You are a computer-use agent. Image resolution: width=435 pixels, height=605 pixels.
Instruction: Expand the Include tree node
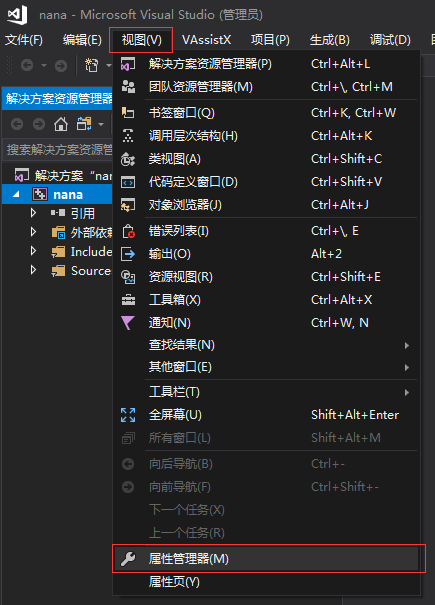(33, 251)
